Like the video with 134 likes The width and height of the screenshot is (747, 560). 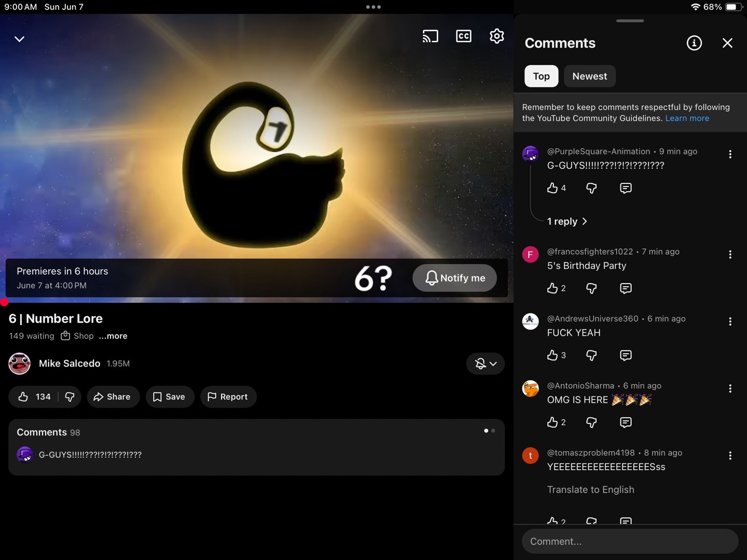coord(34,397)
